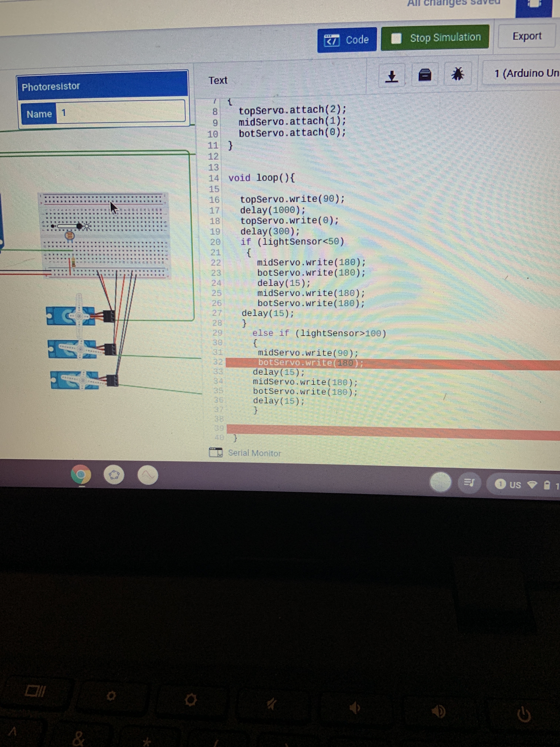
Task: Click the Photoresistor Name input field
Action: point(121,112)
